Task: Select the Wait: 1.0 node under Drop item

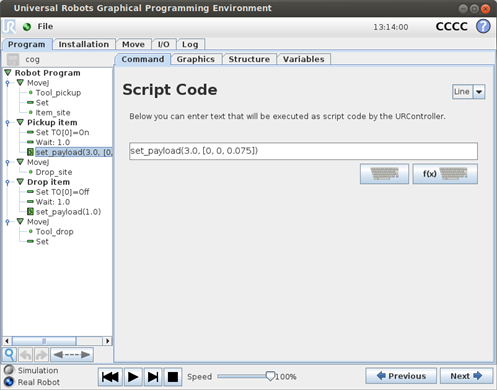Action: 53,202
